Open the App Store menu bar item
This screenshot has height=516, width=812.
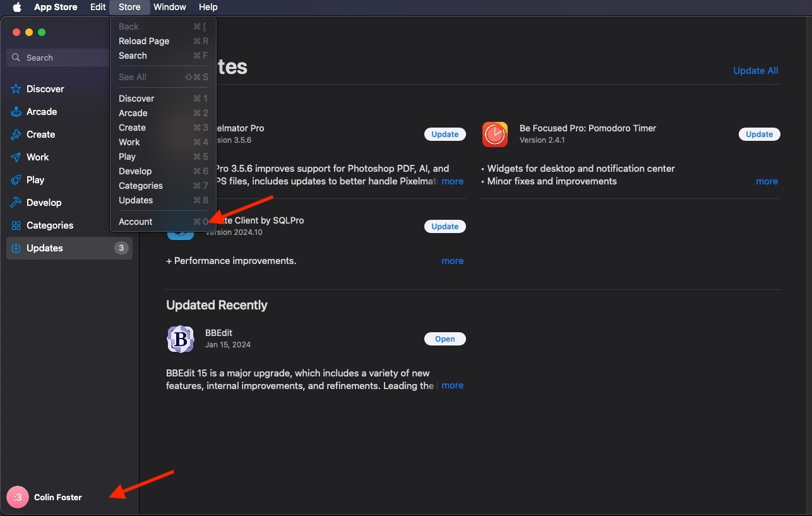tap(56, 7)
